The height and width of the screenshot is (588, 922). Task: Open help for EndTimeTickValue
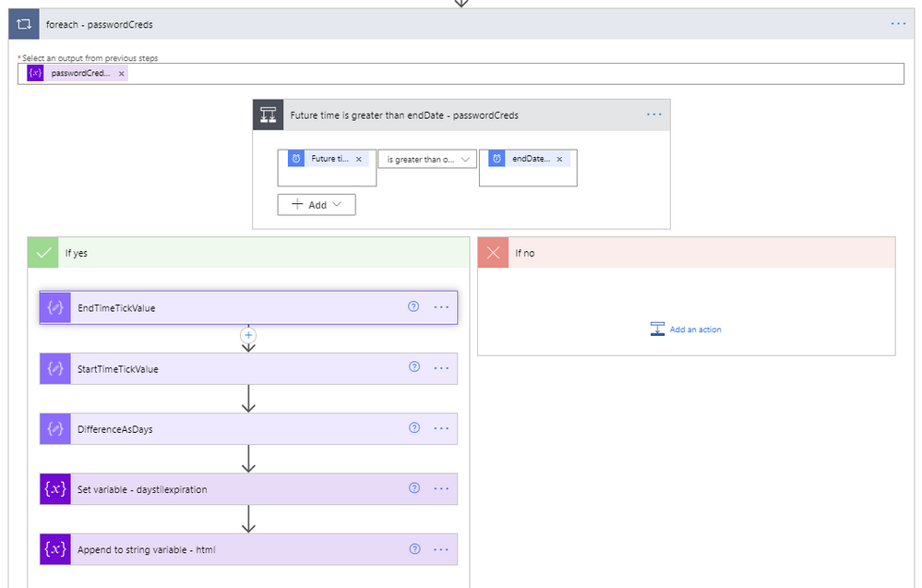(x=413, y=306)
